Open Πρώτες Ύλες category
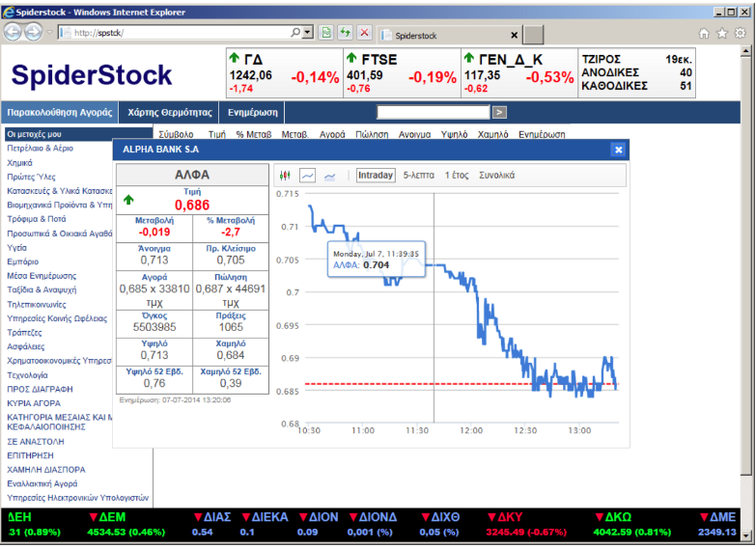This screenshot has width=756, height=548. pyautogui.click(x=31, y=177)
